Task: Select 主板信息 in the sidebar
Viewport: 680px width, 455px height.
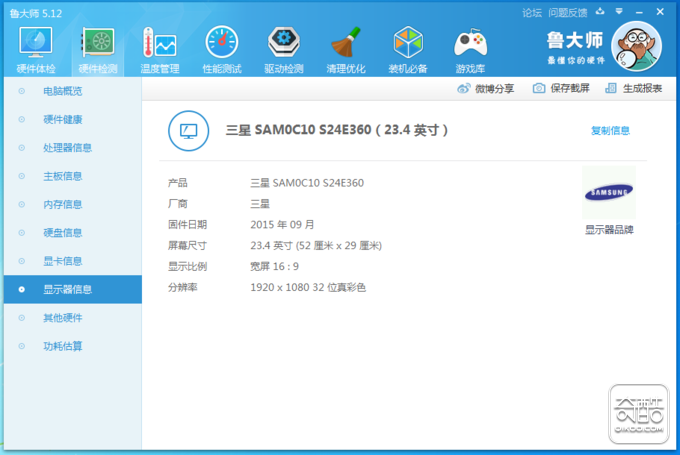Action: click(x=73, y=176)
